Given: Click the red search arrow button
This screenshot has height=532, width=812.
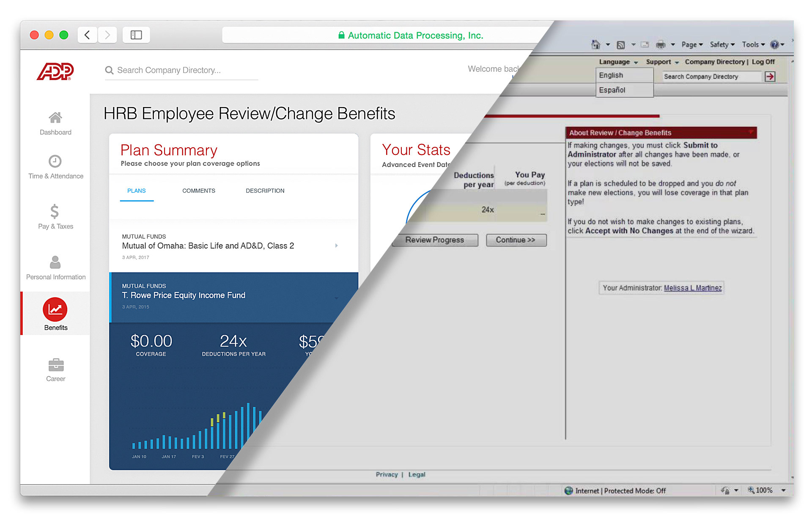Looking at the screenshot, I should pyautogui.click(x=770, y=77).
